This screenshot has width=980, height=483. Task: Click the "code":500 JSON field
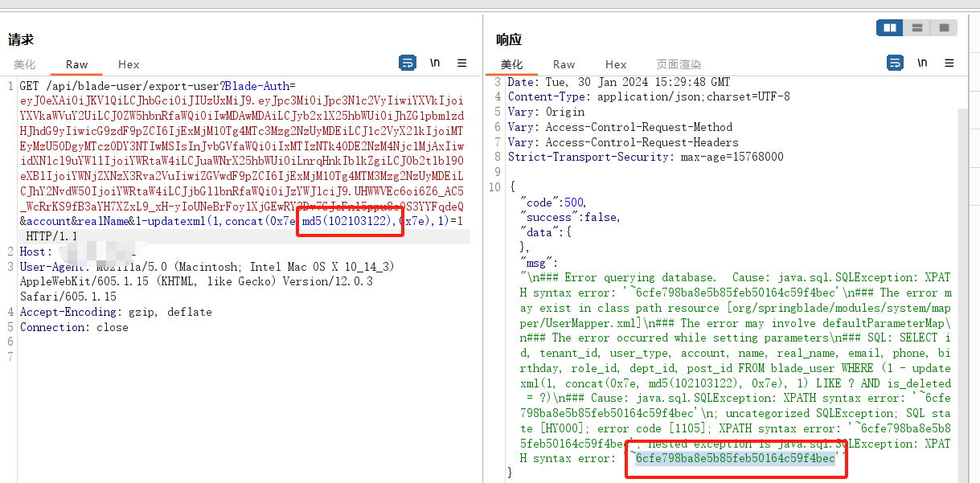(x=554, y=202)
